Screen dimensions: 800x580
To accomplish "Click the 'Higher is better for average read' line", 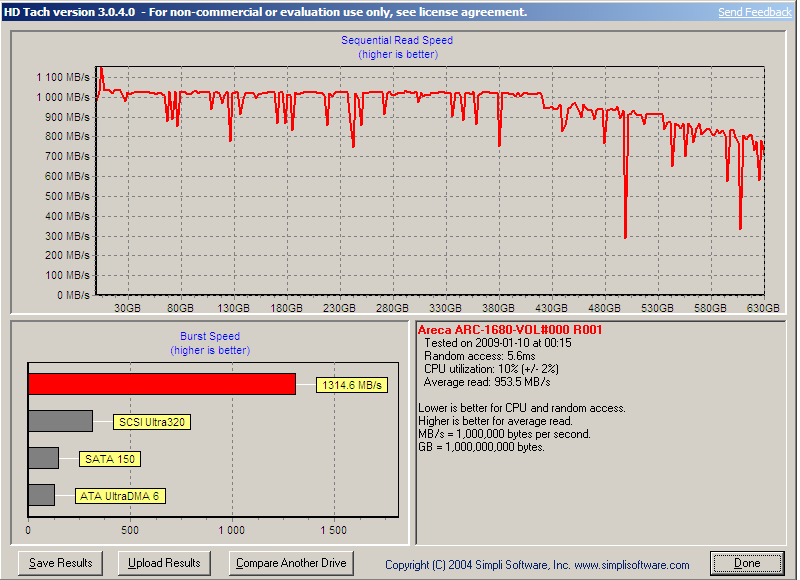I will 495,421.
